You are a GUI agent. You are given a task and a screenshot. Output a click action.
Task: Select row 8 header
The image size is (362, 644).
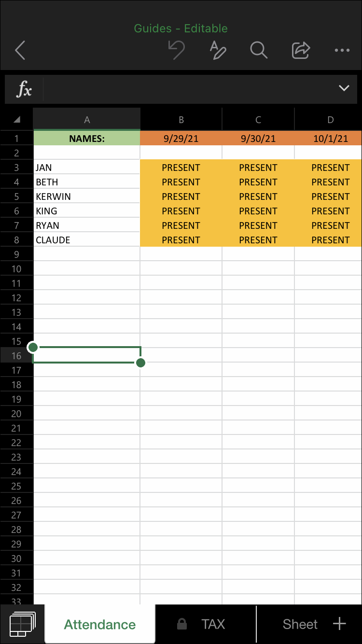coord(16,240)
